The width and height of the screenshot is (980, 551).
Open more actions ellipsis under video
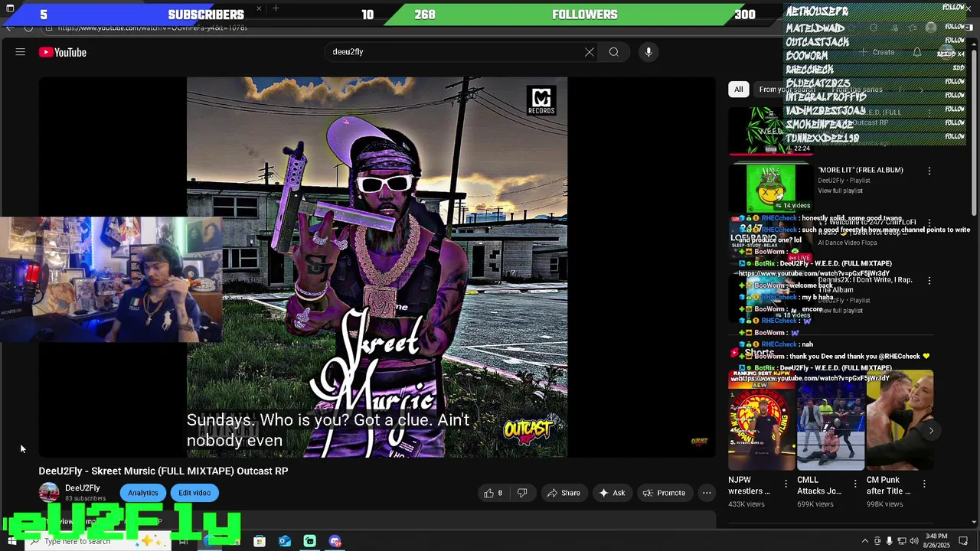click(x=707, y=493)
